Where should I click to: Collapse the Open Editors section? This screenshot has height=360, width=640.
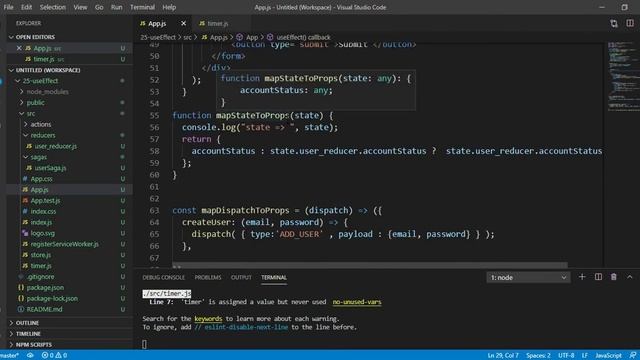(35, 37)
